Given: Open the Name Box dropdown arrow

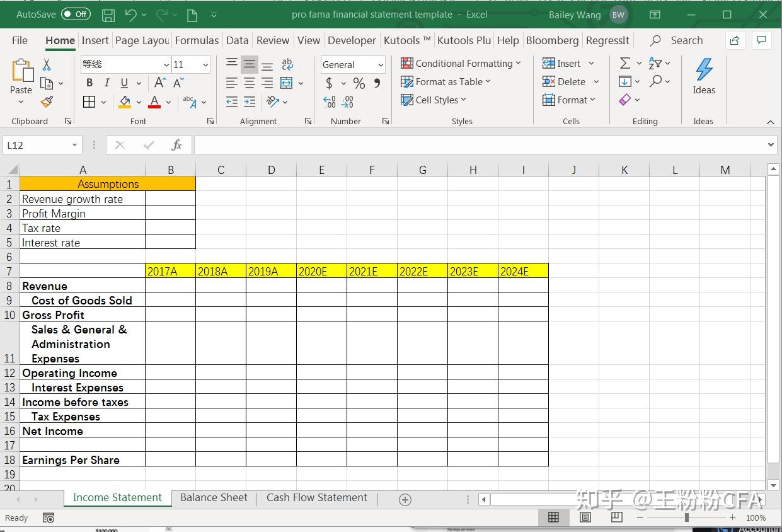Looking at the screenshot, I should tap(75, 145).
